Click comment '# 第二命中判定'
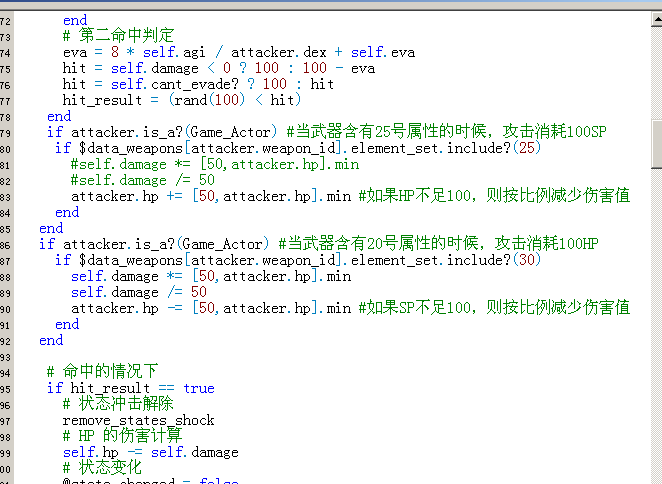 pos(119,35)
